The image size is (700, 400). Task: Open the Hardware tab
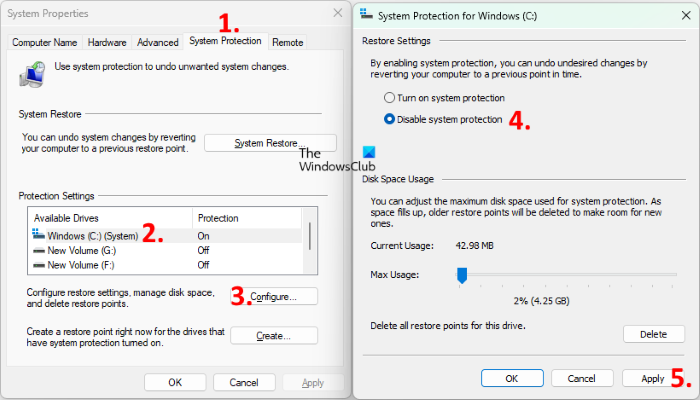click(107, 43)
